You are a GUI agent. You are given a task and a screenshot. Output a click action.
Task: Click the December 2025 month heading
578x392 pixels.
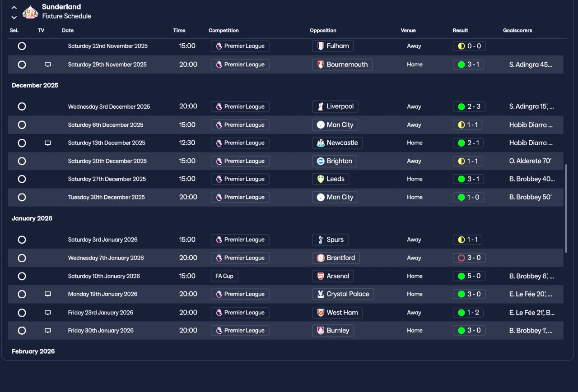point(35,85)
